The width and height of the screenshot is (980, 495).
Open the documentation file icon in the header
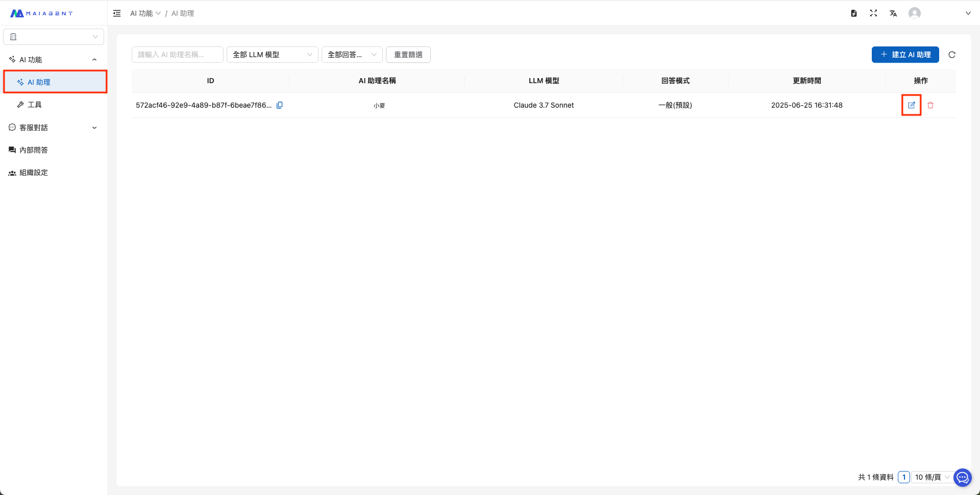coord(854,13)
